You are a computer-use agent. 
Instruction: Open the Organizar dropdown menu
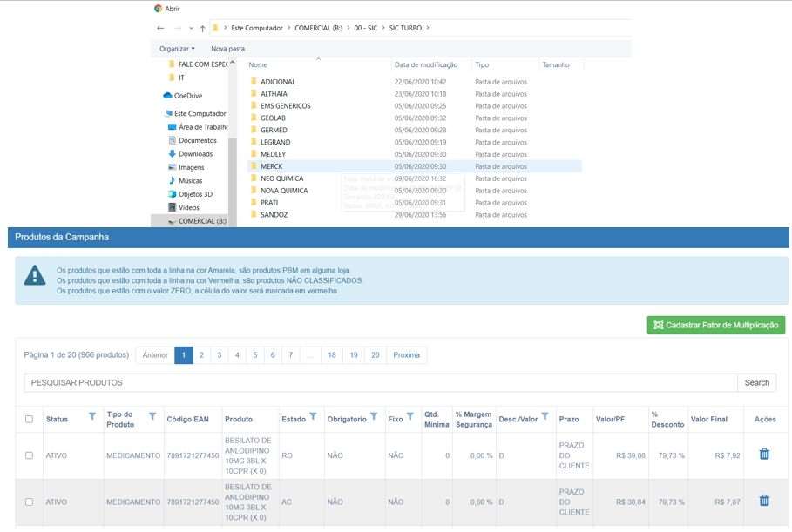(177, 49)
